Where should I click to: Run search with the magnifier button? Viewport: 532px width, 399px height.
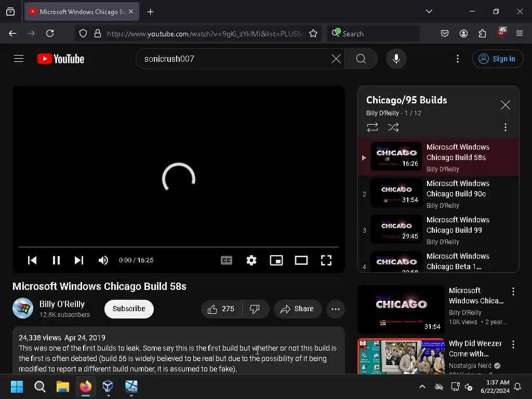point(361,59)
